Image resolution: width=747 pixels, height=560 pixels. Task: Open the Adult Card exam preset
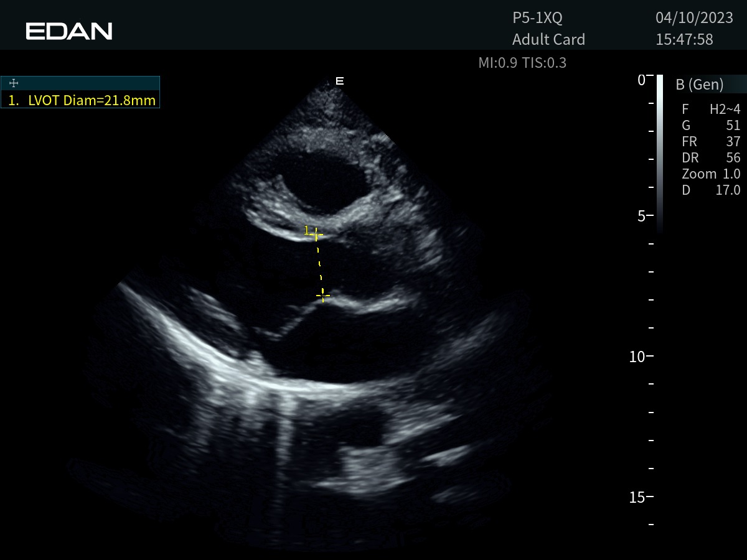coord(548,40)
